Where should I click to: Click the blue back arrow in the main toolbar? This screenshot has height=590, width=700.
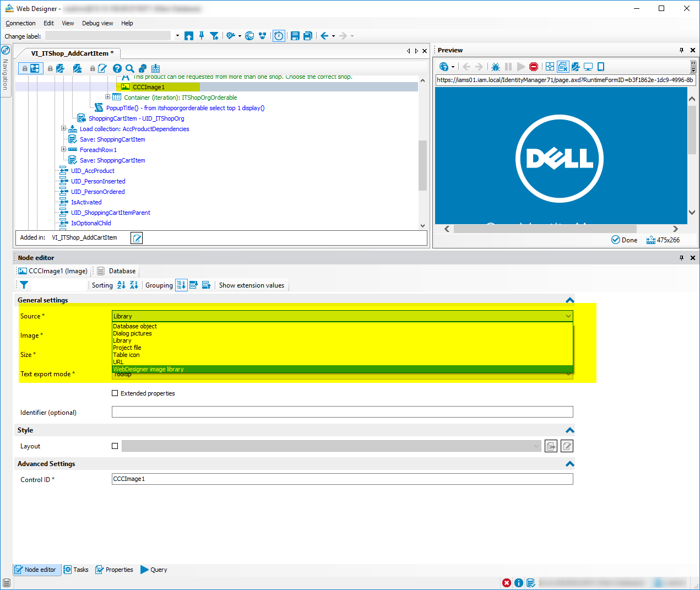(324, 36)
